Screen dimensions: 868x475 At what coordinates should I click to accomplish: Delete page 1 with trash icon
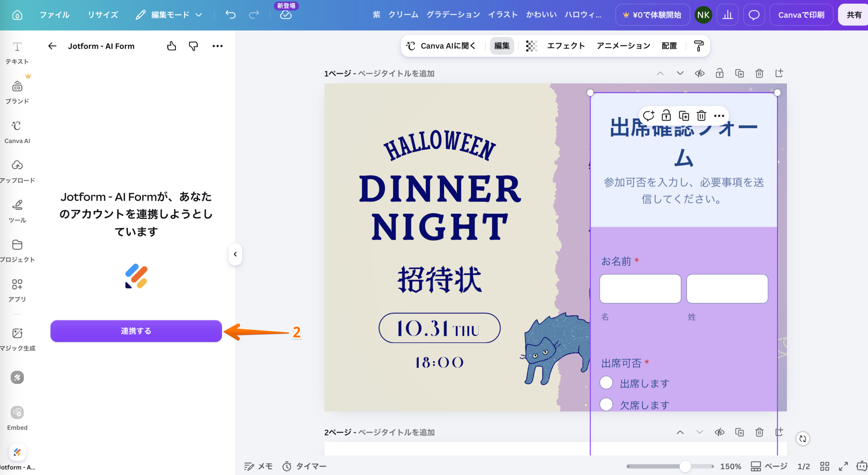pyautogui.click(x=759, y=73)
